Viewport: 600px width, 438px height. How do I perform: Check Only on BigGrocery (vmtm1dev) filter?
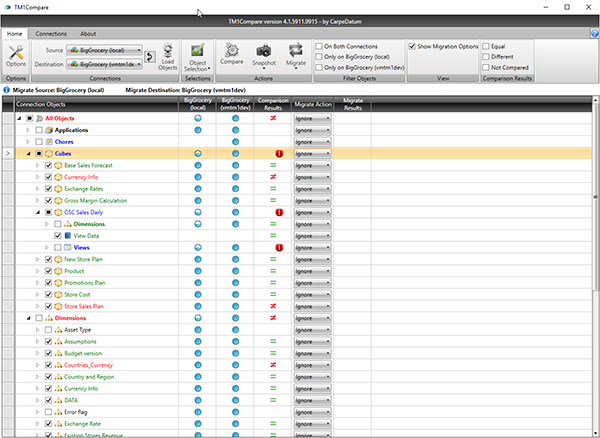point(319,67)
